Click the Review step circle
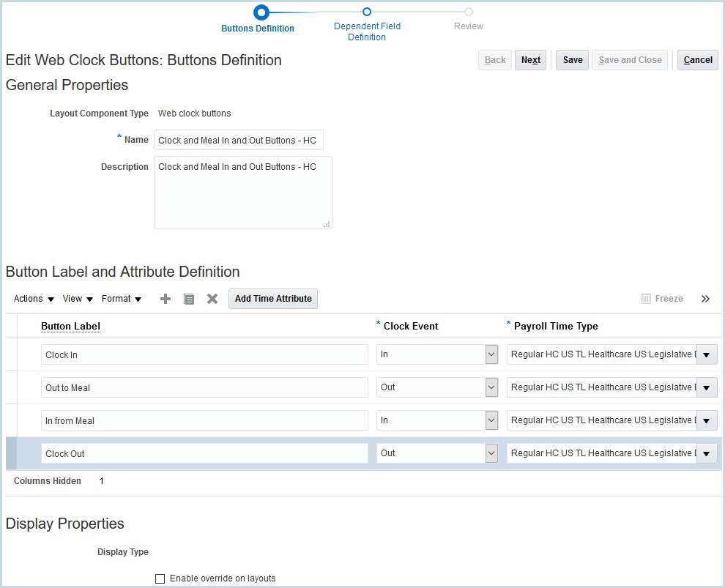 [x=469, y=12]
